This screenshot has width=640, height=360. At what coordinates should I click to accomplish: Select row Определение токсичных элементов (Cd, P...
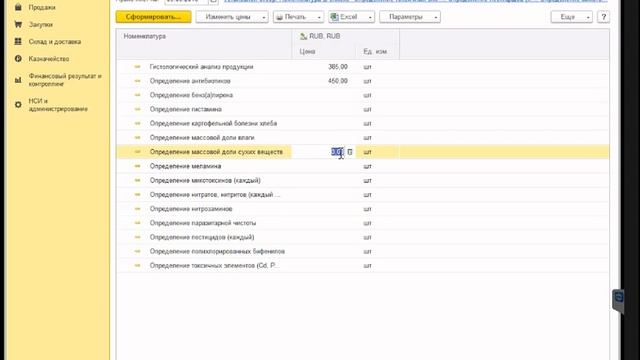pos(362,265)
